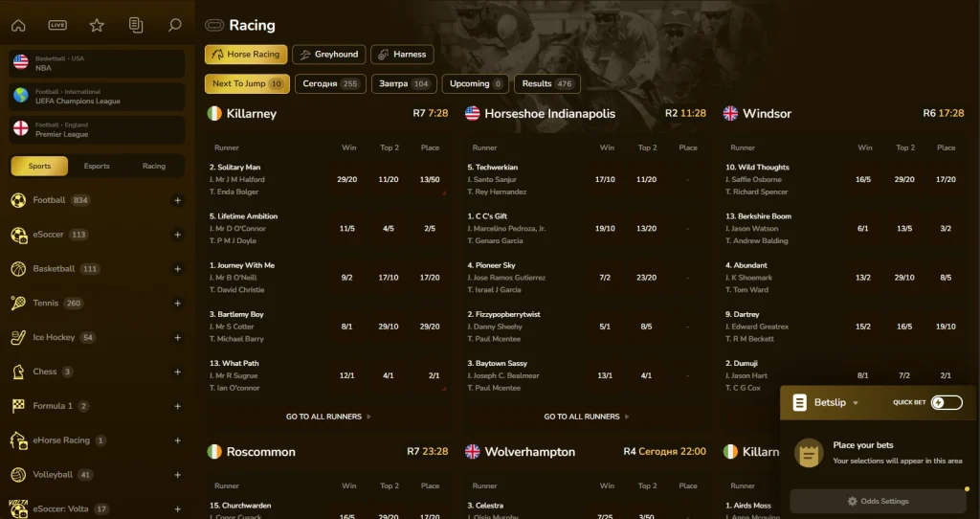Click the eSoccer sport icon
The image size is (980, 519).
pyautogui.click(x=19, y=235)
